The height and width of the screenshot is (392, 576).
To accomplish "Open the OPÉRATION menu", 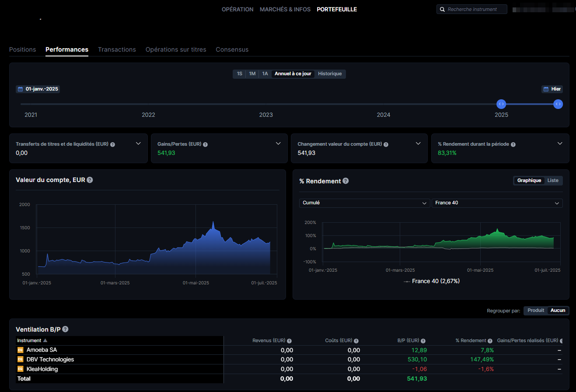I will pyautogui.click(x=237, y=9).
